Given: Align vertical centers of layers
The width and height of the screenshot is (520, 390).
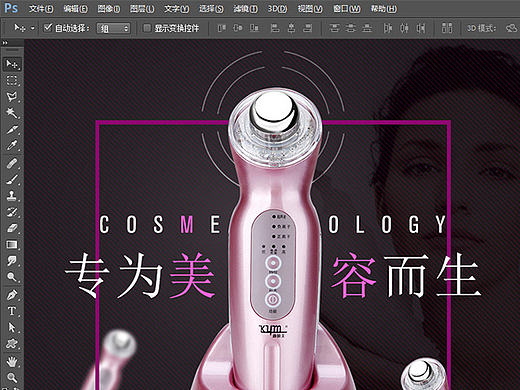Looking at the screenshot, I should (x=238, y=28).
